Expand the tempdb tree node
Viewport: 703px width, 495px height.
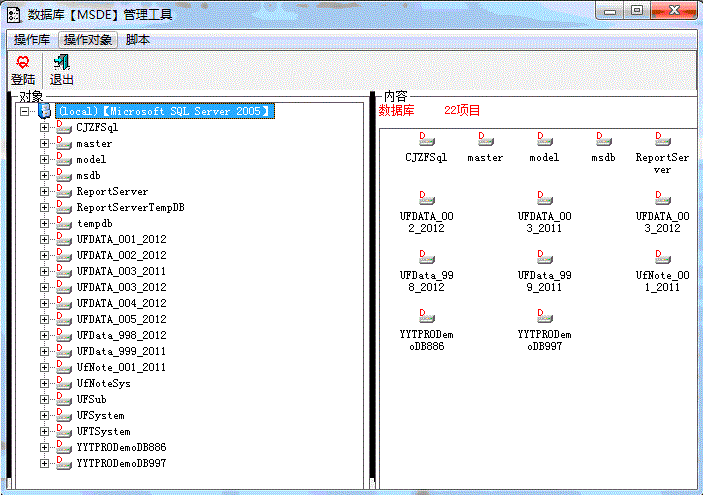[x=44, y=223]
